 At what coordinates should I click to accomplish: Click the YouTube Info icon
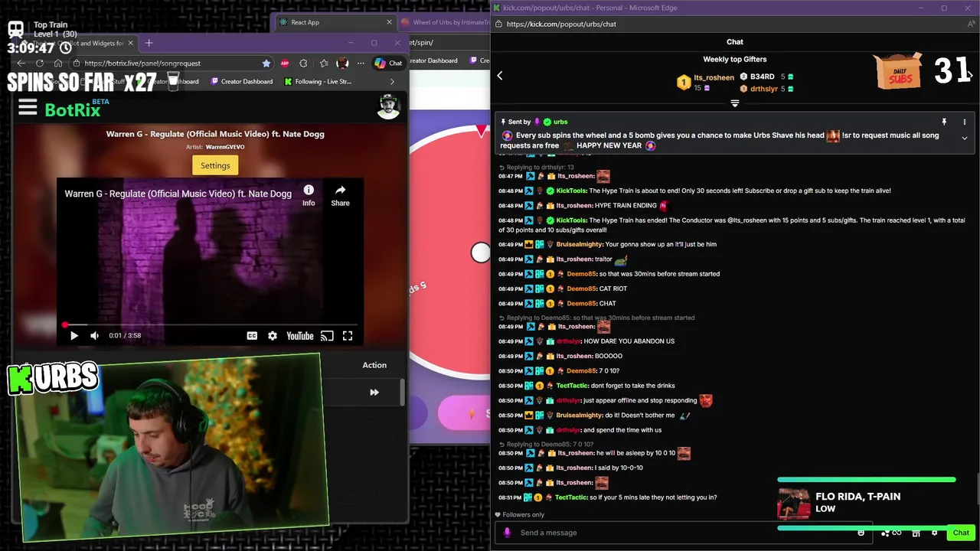point(309,195)
